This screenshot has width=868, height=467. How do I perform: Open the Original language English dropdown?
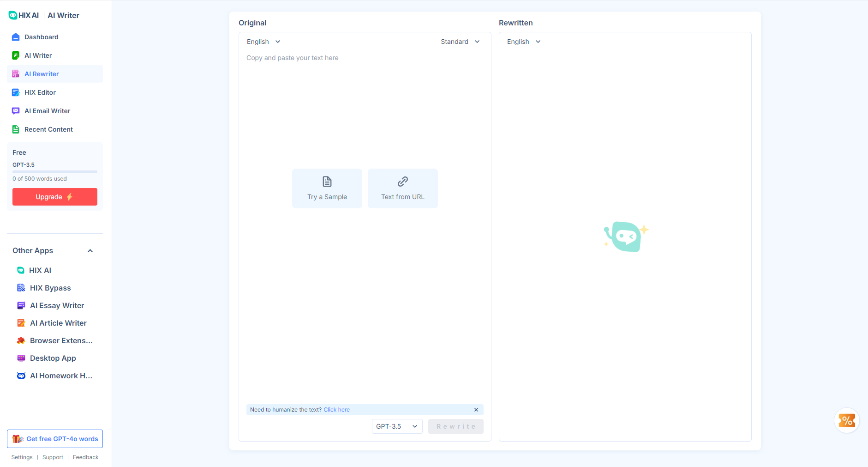tap(264, 42)
